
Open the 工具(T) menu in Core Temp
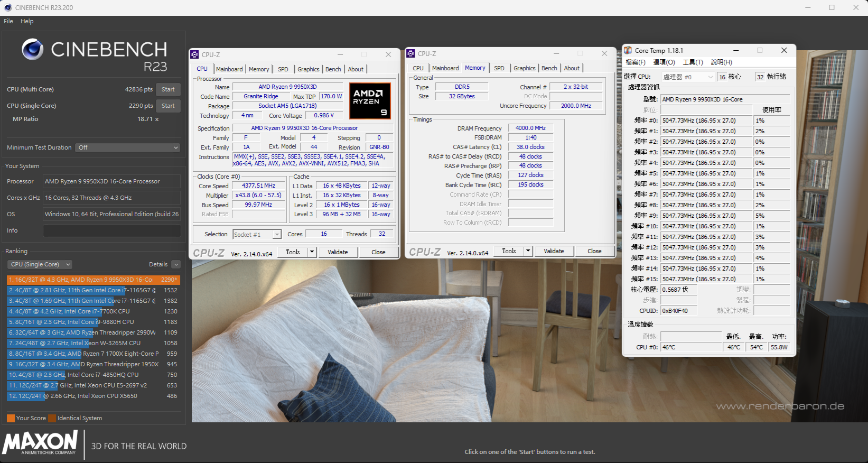coord(693,62)
